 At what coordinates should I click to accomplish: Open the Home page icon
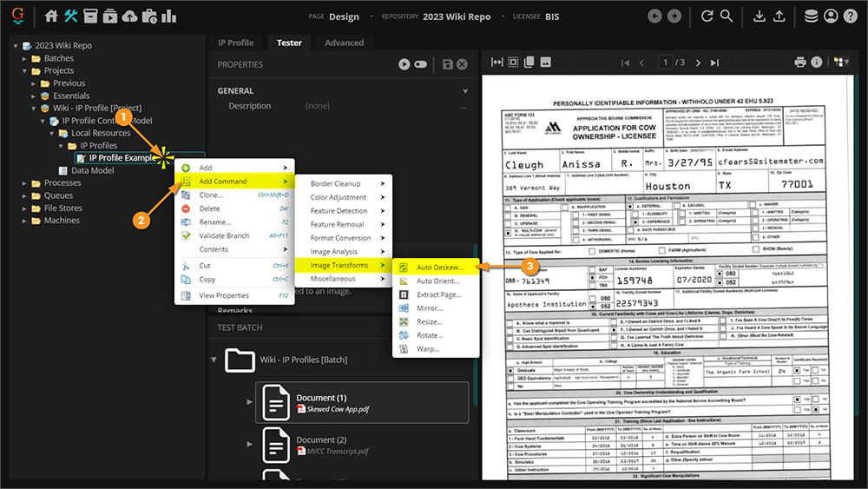51,16
